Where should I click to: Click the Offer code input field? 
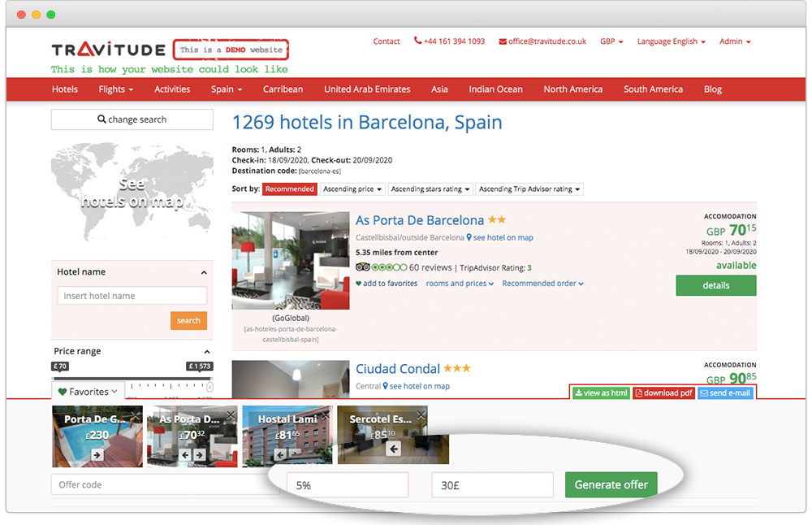click(154, 485)
